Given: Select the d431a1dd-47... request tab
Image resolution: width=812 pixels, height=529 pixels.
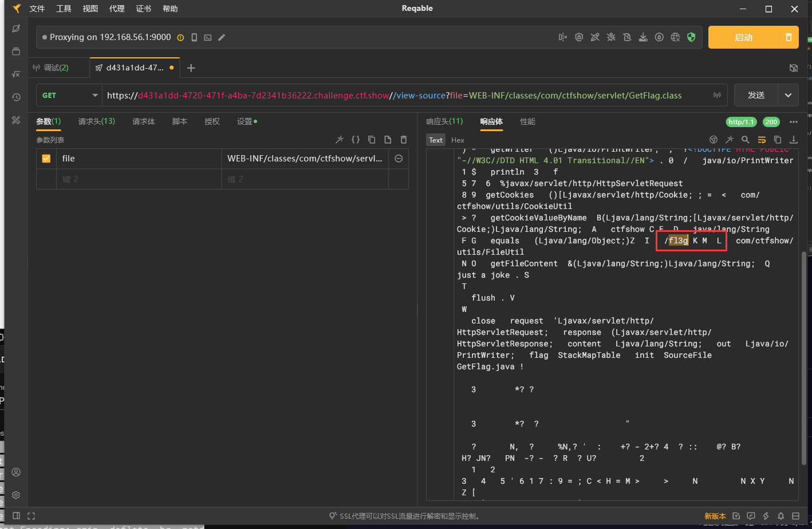Looking at the screenshot, I should [x=135, y=68].
